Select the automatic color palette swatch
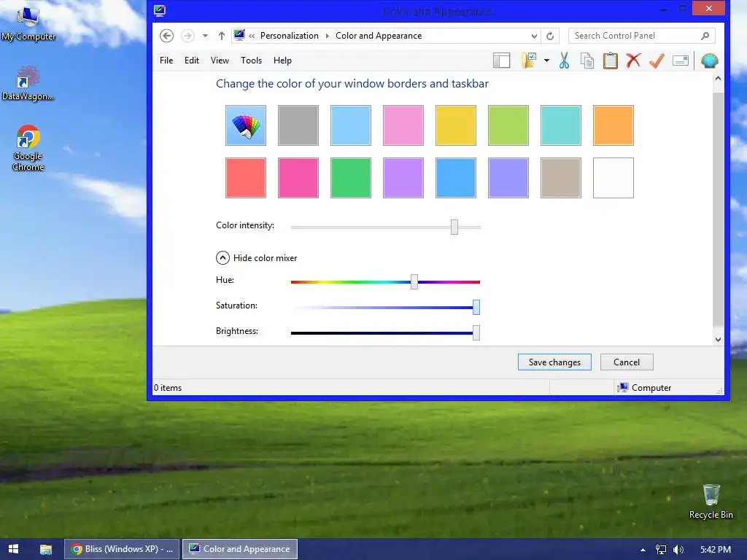 tap(246, 125)
